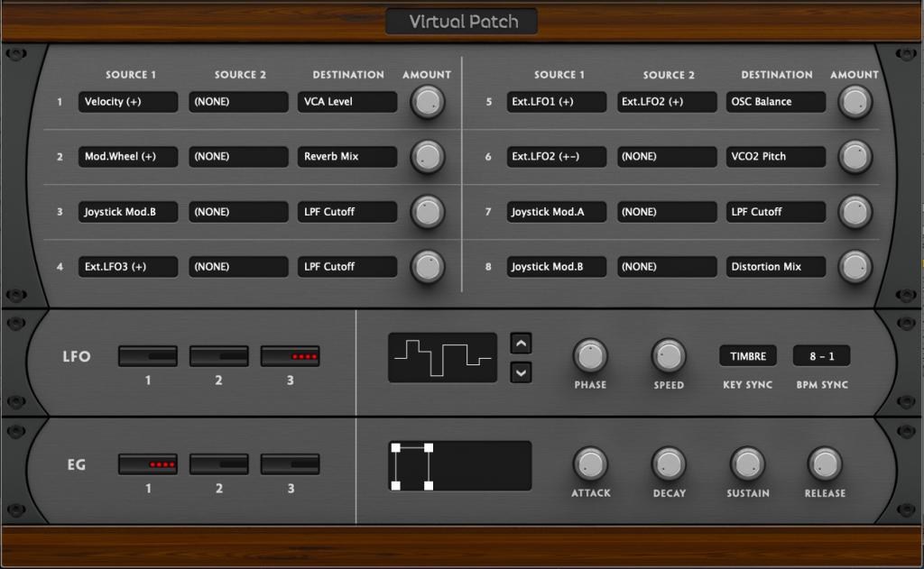
Task: Click the LFO waveform down arrow
Action: coord(521,371)
